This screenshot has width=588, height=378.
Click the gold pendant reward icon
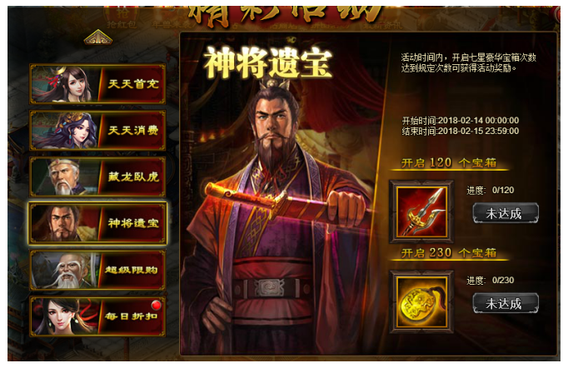[422, 302]
